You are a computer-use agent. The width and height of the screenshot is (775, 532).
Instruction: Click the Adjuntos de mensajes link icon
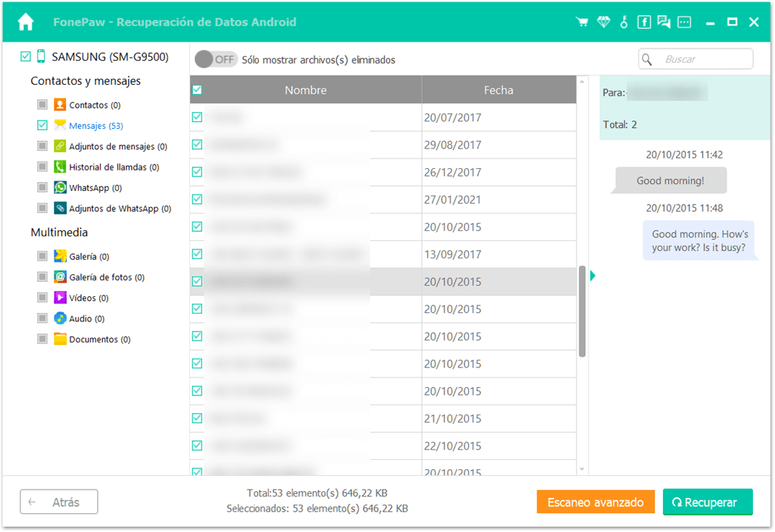click(x=60, y=146)
